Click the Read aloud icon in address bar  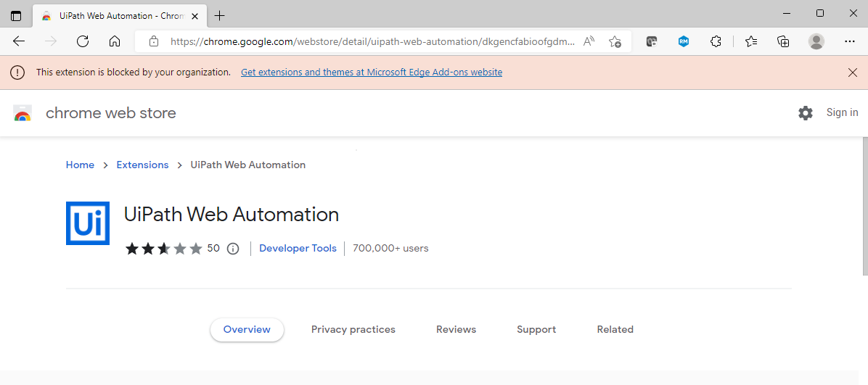pos(589,41)
